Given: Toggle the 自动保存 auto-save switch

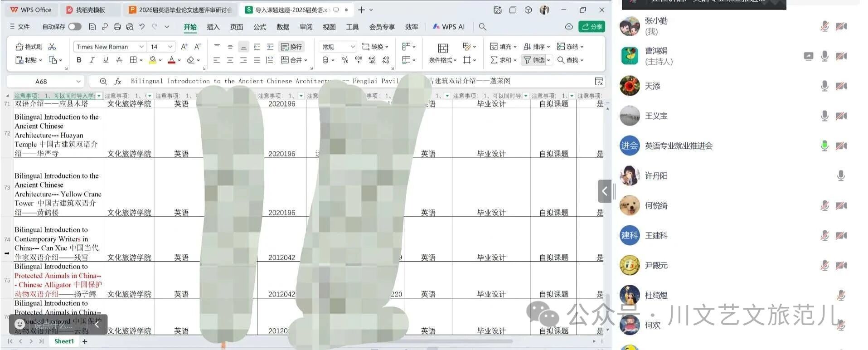Looking at the screenshot, I should pyautogui.click(x=74, y=27).
